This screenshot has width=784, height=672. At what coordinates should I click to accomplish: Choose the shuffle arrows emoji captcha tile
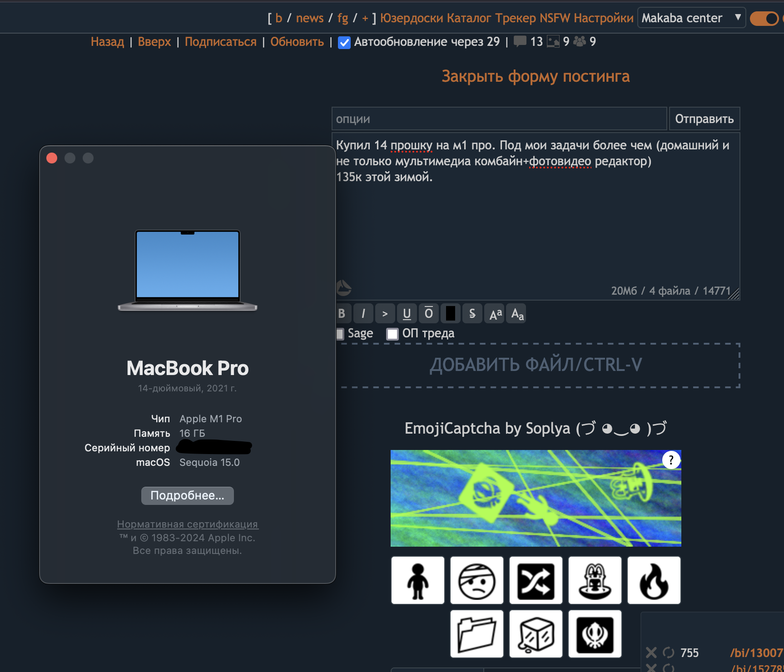(x=536, y=580)
